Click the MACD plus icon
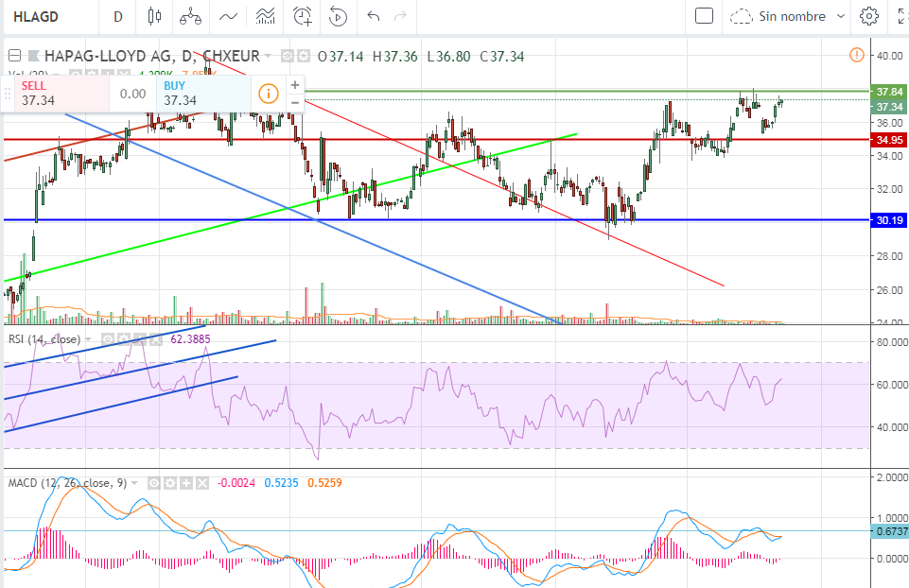 [186, 483]
